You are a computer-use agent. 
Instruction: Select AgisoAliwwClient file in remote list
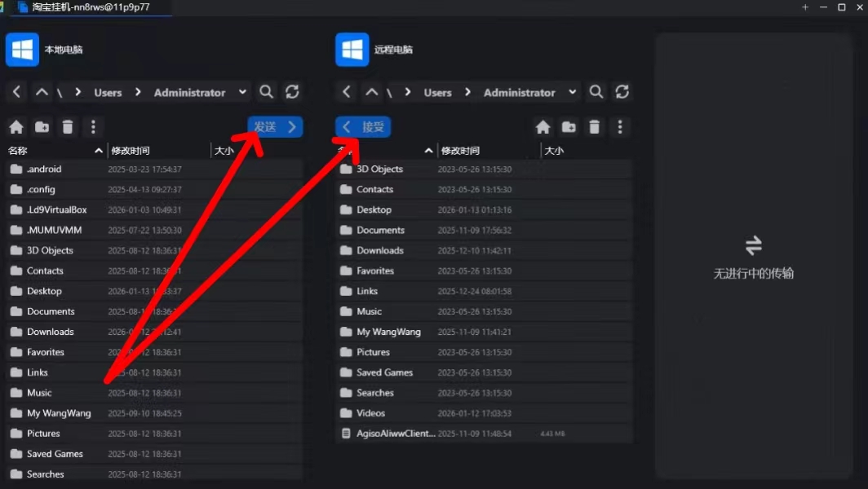(x=395, y=434)
